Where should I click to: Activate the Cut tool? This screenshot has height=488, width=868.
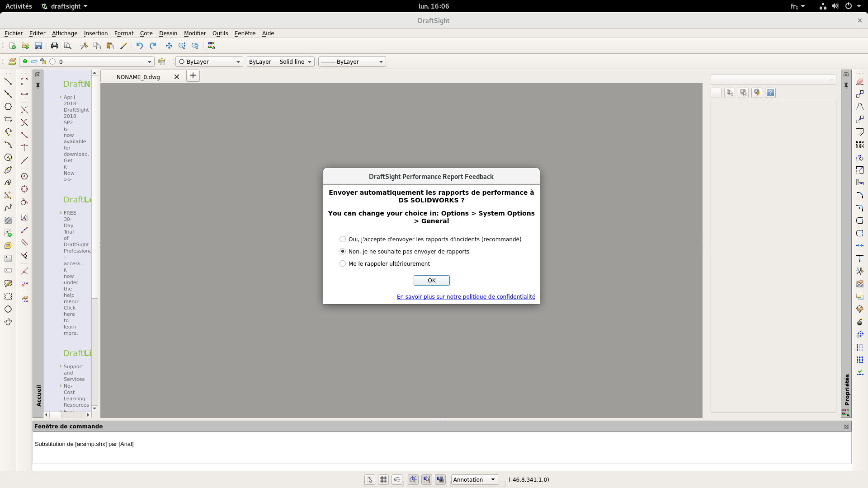coord(84,46)
